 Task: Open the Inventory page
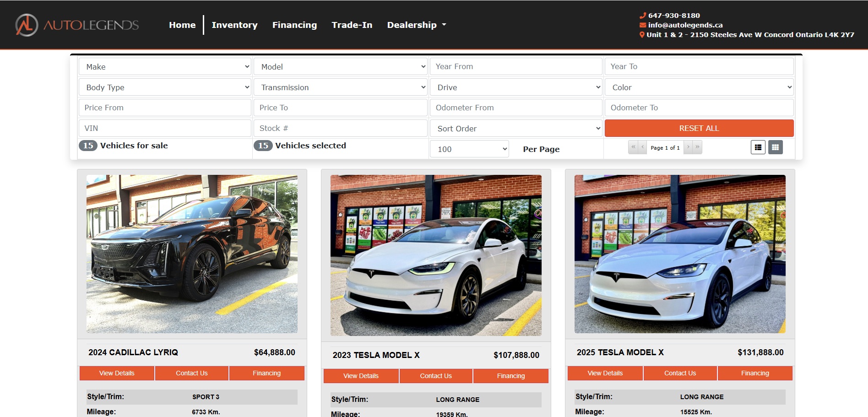coord(234,25)
